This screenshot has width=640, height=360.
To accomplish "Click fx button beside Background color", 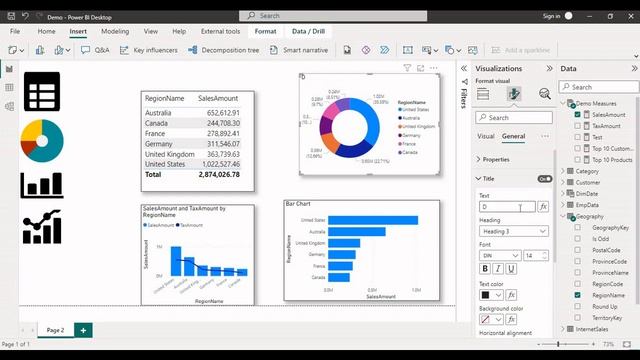I will pyautogui.click(x=511, y=319).
